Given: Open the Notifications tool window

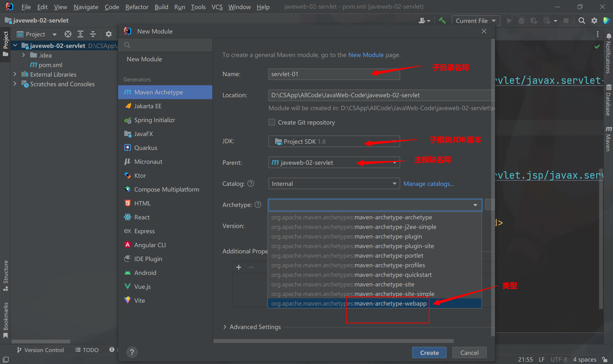Looking at the screenshot, I should pos(608,53).
